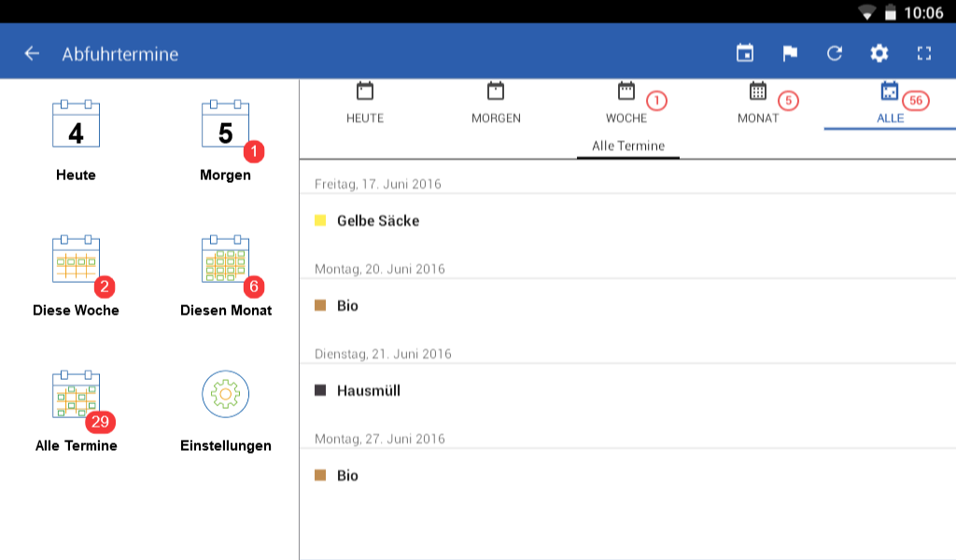Open the Heute calendar tile
This screenshot has width=956, height=560.
tap(76, 141)
